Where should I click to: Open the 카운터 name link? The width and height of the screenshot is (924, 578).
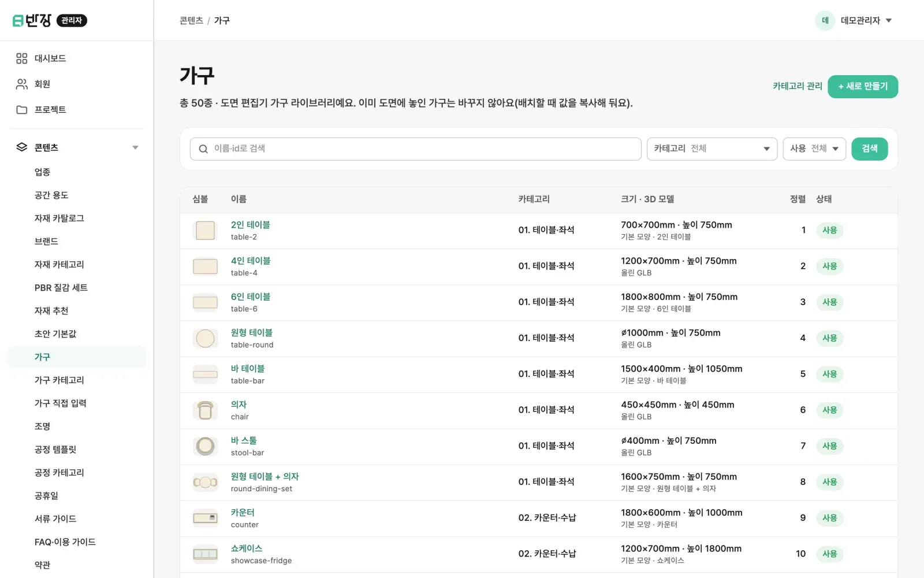pos(243,513)
